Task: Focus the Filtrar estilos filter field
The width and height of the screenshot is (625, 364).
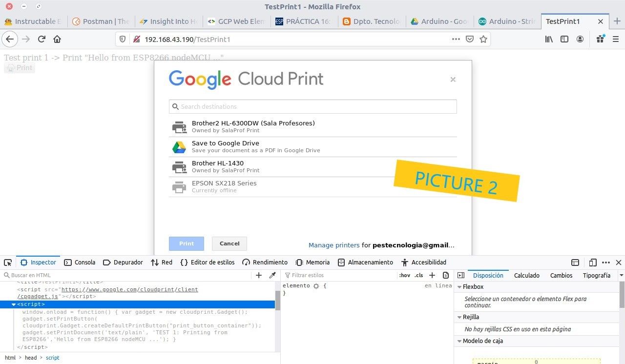Action: tap(339, 275)
